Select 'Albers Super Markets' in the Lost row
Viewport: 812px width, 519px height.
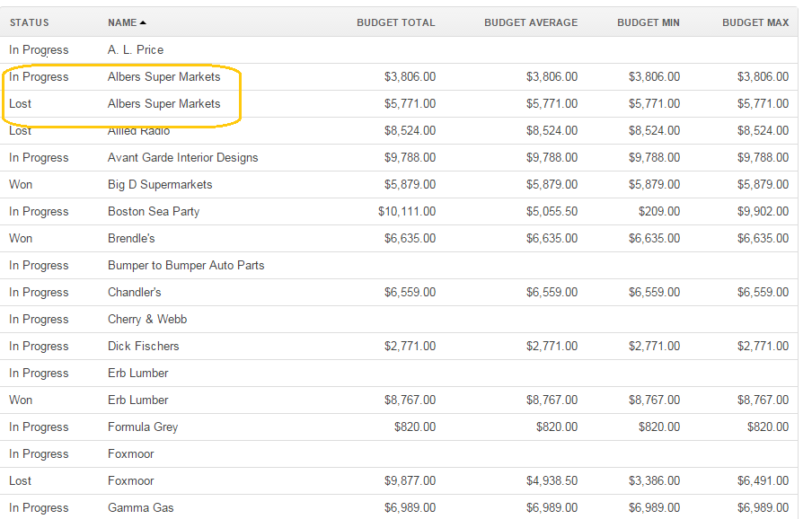(164, 103)
